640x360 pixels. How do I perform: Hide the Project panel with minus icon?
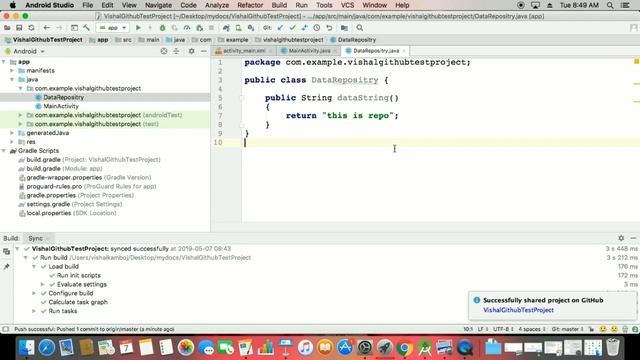204,51
